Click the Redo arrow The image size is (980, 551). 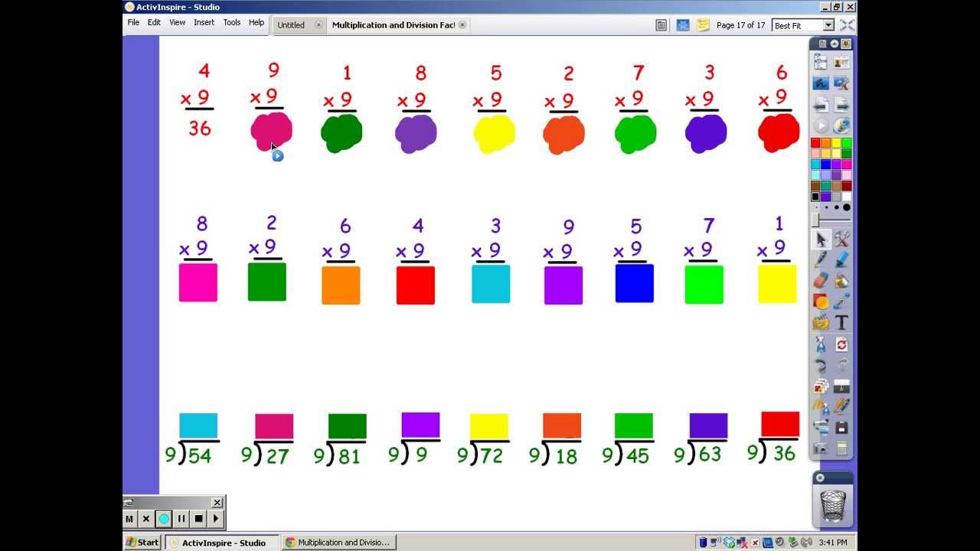(841, 366)
